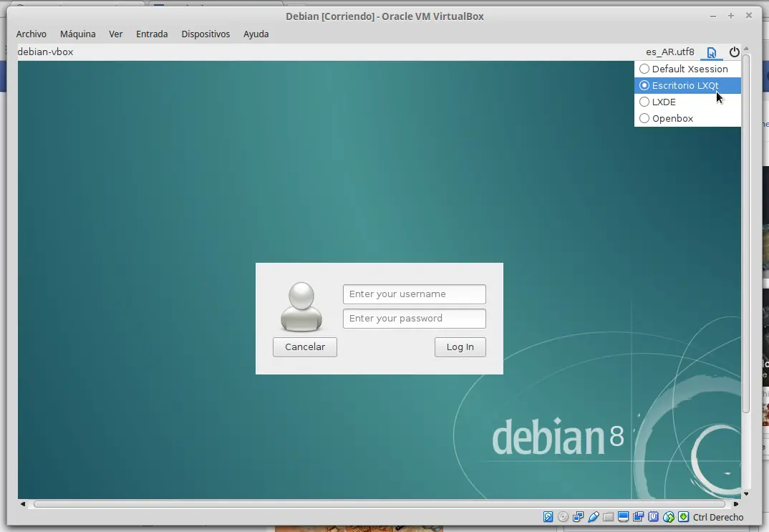The image size is (769, 532).
Task: Click the mouse integration status icon
Action: point(669,517)
